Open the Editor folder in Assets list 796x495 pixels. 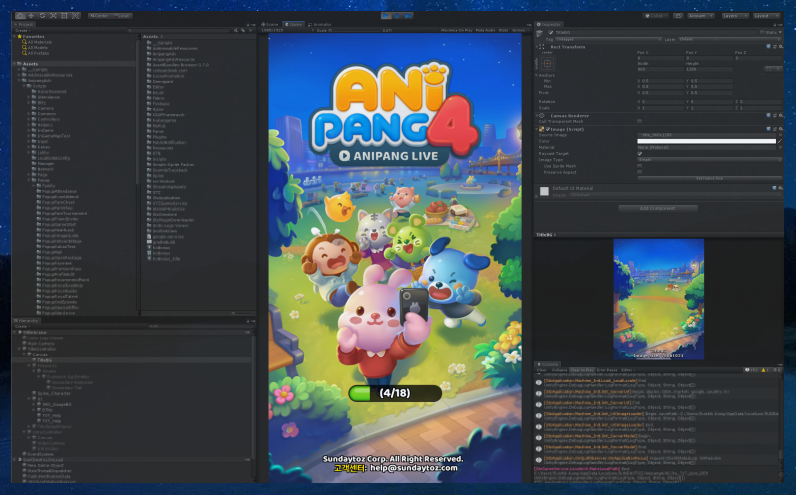point(155,87)
